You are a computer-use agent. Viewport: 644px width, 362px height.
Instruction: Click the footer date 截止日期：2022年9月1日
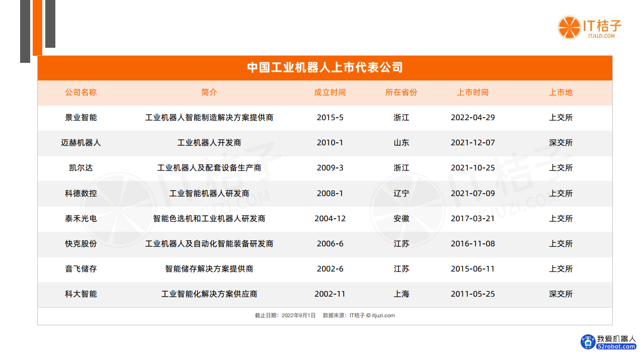click(285, 316)
